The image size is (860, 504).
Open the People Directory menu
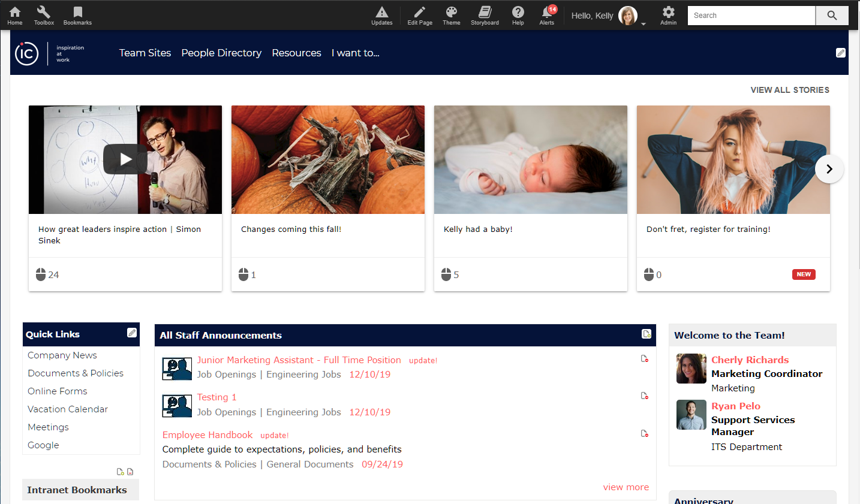(221, 53)
